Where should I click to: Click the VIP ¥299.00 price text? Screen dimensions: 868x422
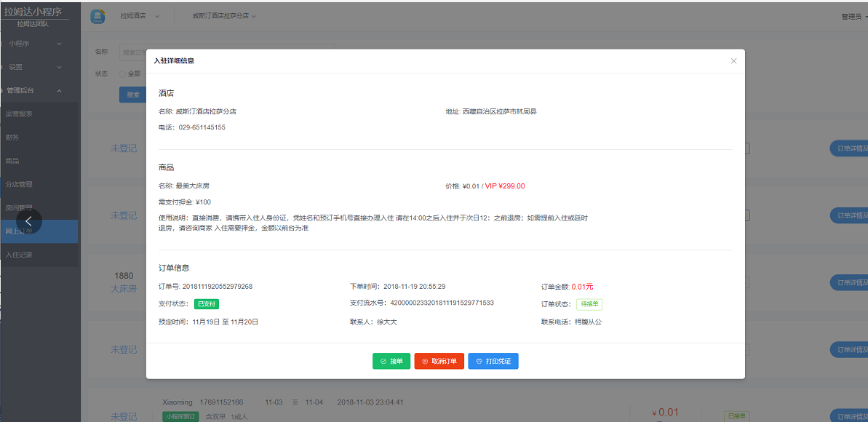point(505,186)
